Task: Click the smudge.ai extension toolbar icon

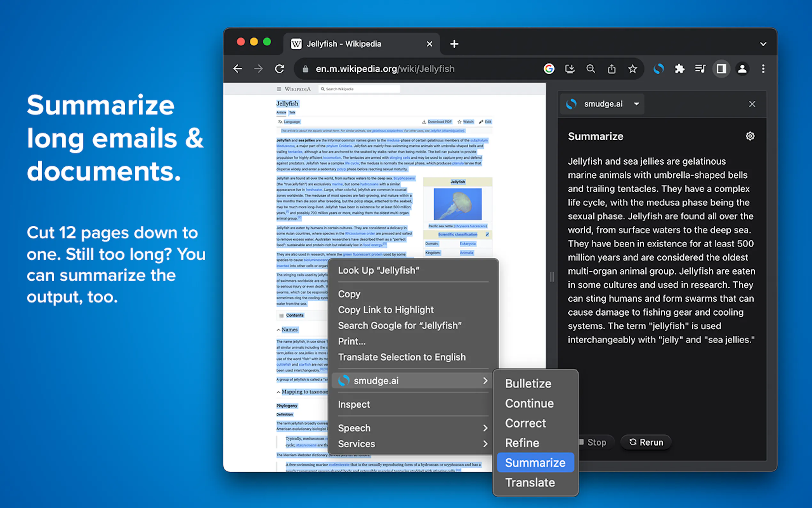Action: tap(658, 69)
